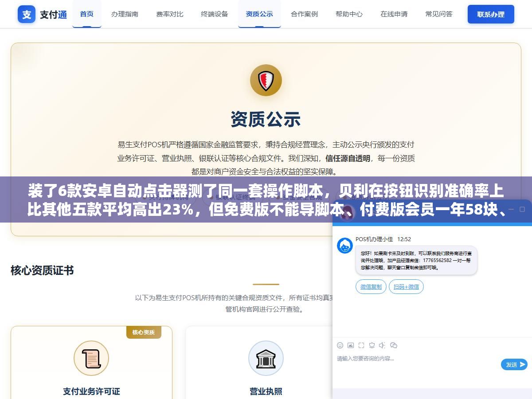Click the 资质公示 main heading
The height and width of the screenshot is (399, 532).
pyautogui.click(x=266, y=119)
